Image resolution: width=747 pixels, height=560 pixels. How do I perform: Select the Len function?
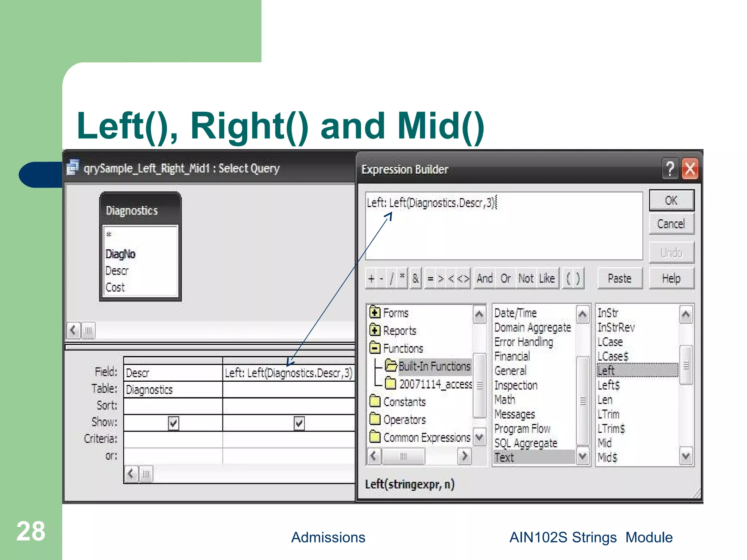[x=605, y=400]
